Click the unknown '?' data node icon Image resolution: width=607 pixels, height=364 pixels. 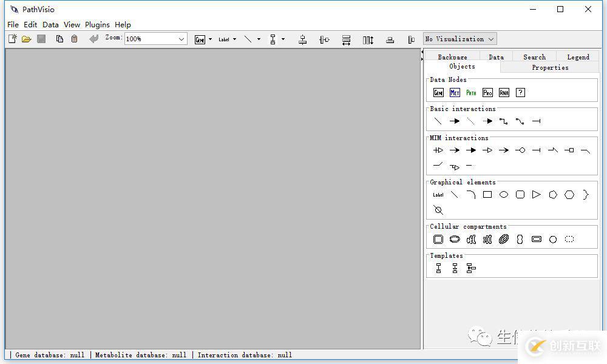520,93
